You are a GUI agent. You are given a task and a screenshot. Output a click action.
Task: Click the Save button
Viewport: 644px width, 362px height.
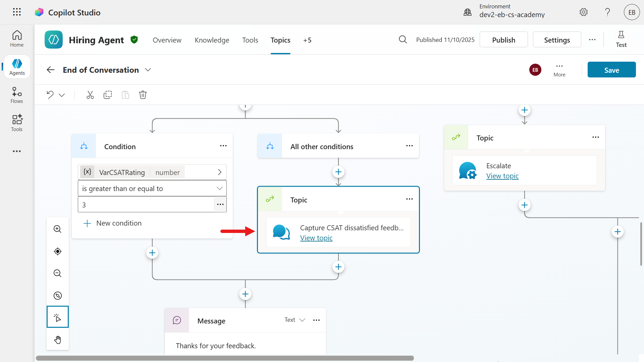611,70
